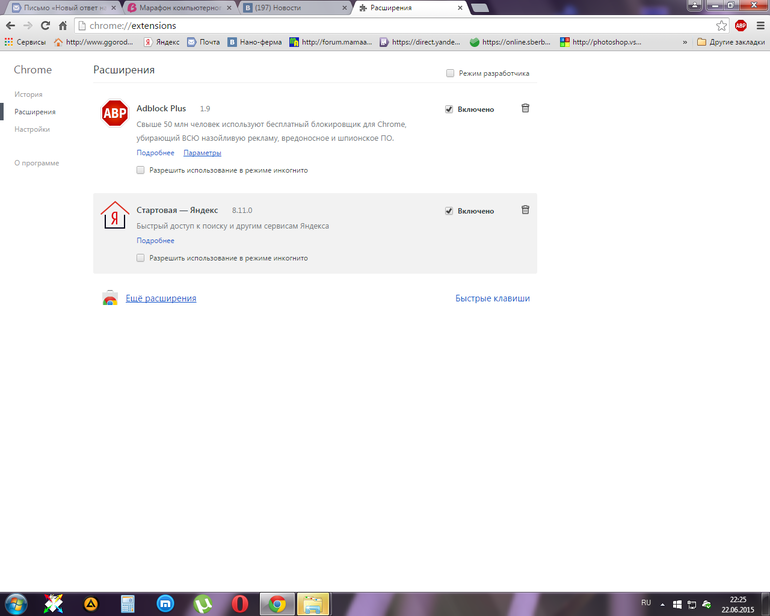Click the Adblock Plus ABP logo
The height and width of the screenshot is (616, 770).
[x=114, y=113]
